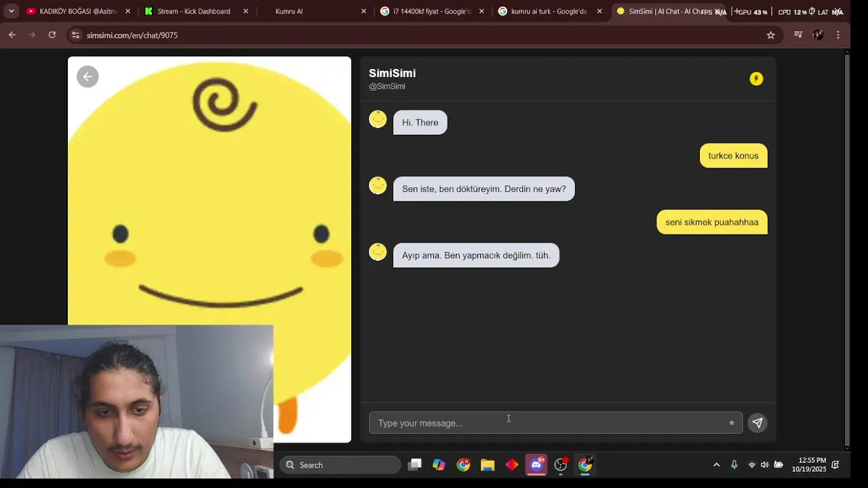Close the Kumru AI tab
This screenshot has height=488, width=868.
(363, 12)
